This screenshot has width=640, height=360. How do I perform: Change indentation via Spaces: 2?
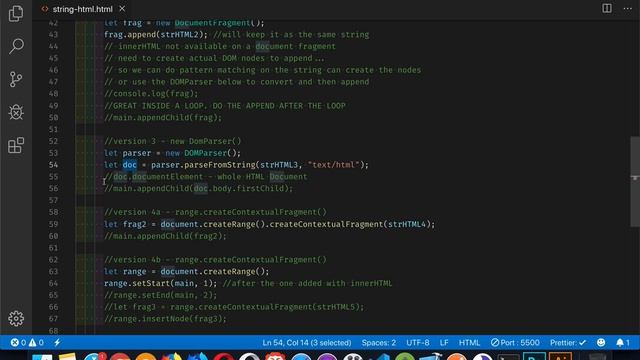tap(379, 343)
